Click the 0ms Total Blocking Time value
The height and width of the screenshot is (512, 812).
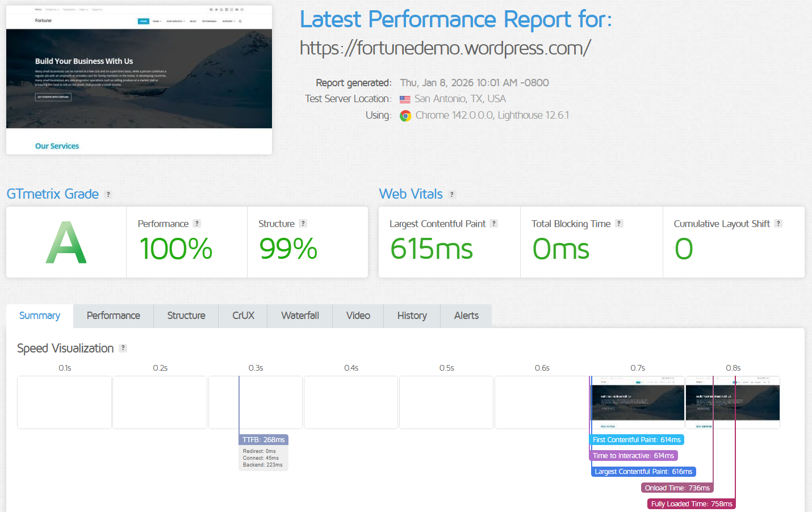coord(561,249)
